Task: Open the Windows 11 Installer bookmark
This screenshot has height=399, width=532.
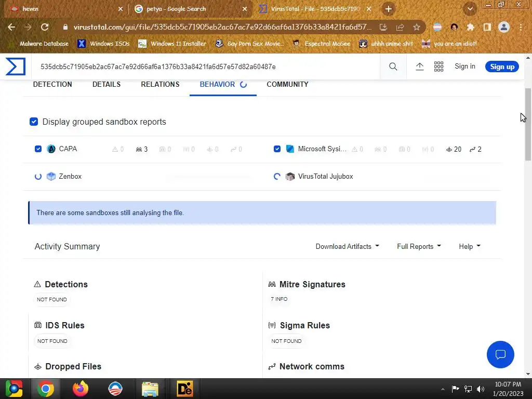Action: point(172,44)
